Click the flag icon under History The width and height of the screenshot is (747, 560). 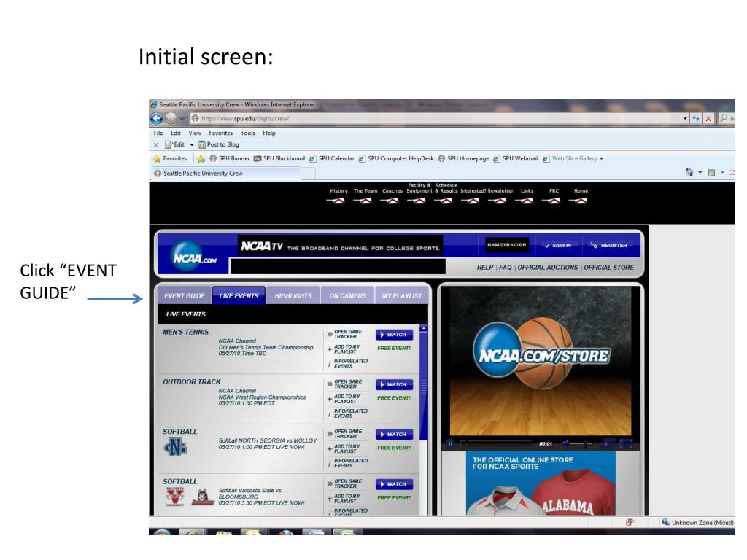coord(336,201)
